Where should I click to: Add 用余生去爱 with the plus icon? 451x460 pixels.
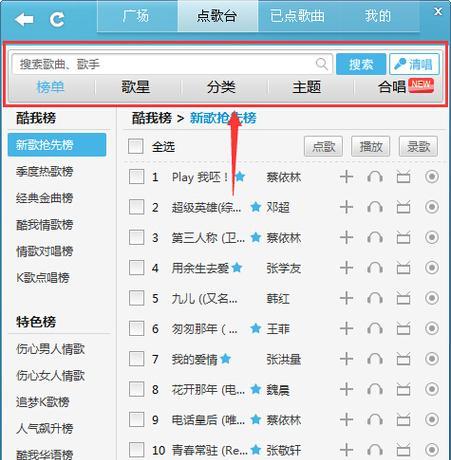pos(346,268)
